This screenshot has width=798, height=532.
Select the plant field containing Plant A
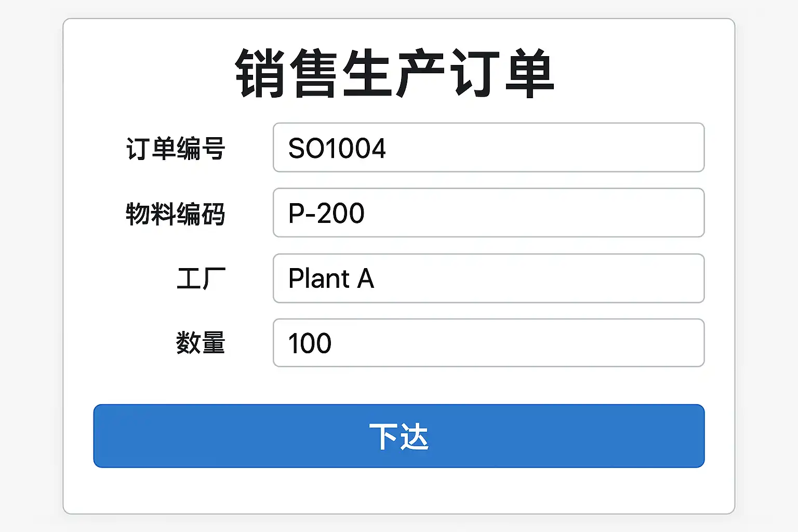(520, 278)
